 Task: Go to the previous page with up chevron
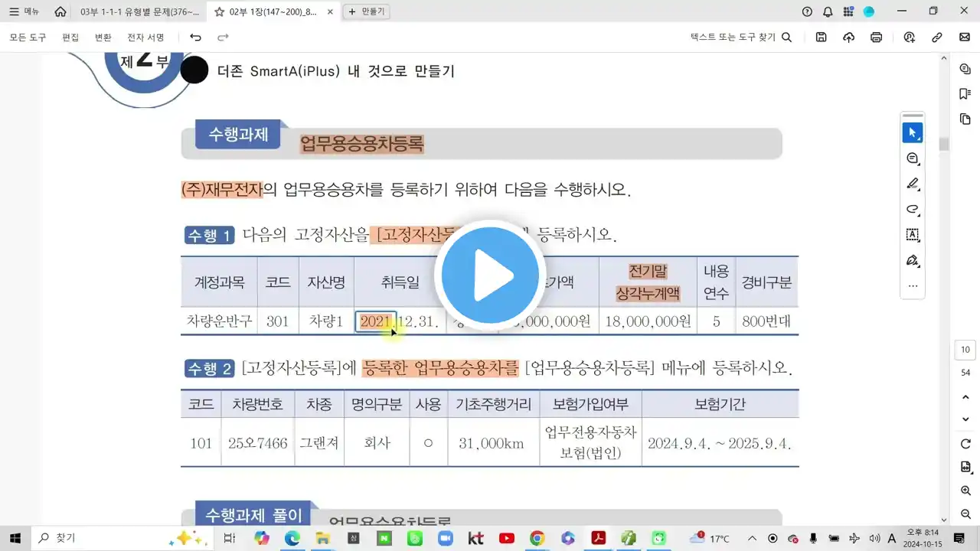pyautogui.click(x=965, y=396)
